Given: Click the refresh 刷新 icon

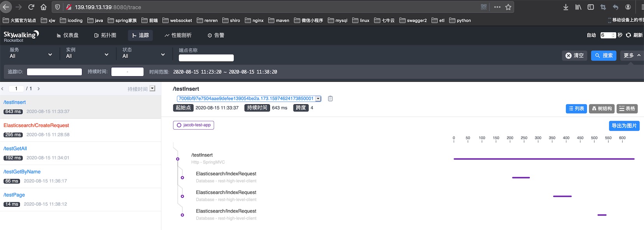Looking at the screenshot, I should 628,35.
